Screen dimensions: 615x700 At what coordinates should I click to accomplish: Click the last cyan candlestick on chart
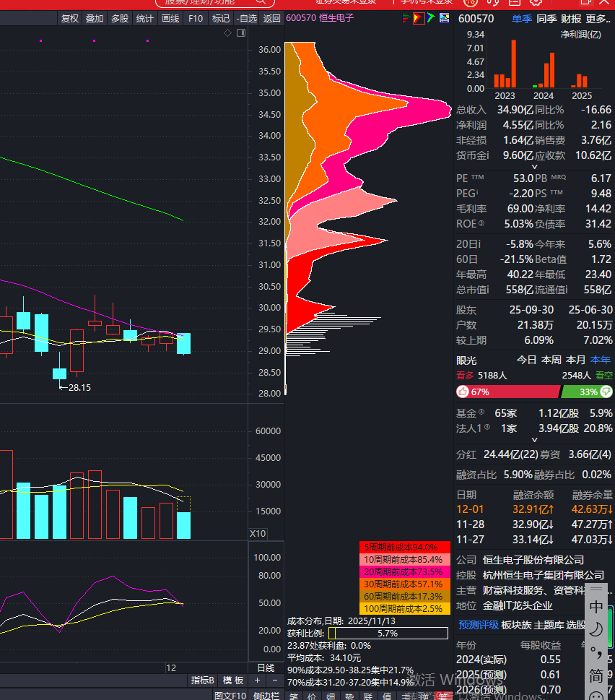point(184,343)
